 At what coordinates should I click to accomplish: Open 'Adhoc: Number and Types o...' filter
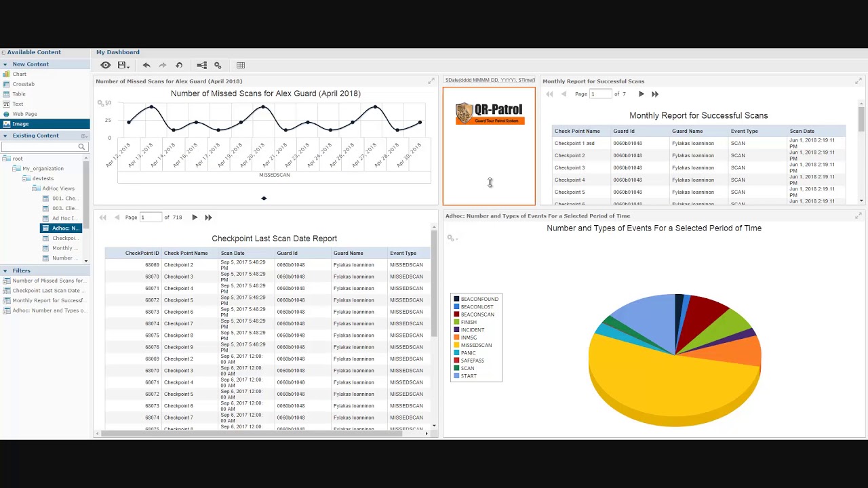[45, 310]
